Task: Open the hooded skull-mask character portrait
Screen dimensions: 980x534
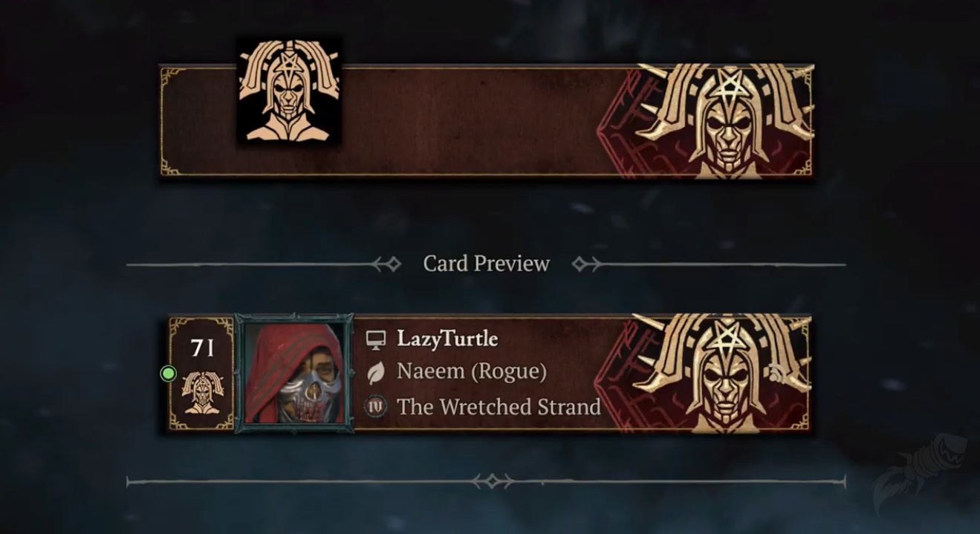Action: pyautogui.click(x=294, y=374)
